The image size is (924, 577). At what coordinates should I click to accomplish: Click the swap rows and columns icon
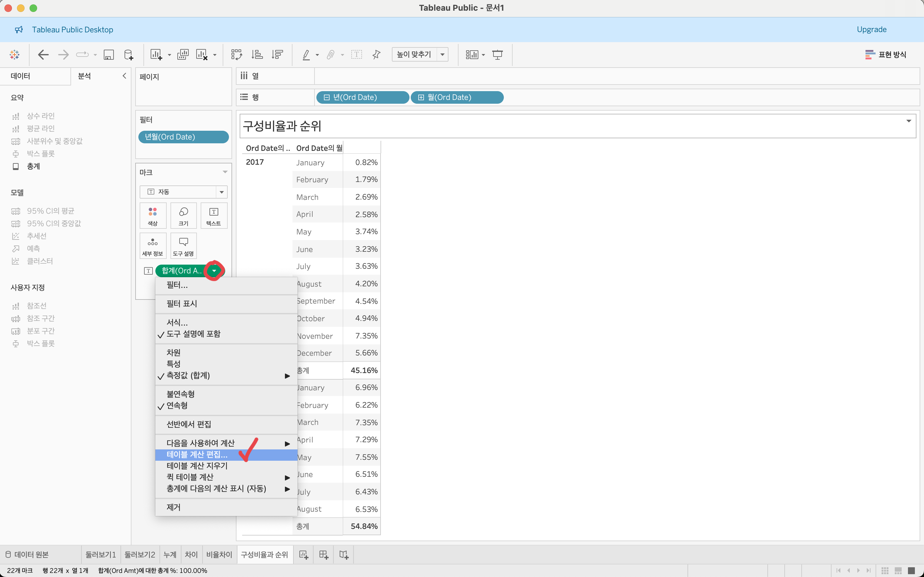[236, 55]
